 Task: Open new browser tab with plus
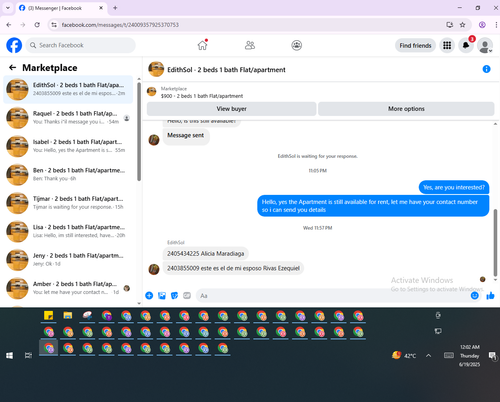coord(115,8)
